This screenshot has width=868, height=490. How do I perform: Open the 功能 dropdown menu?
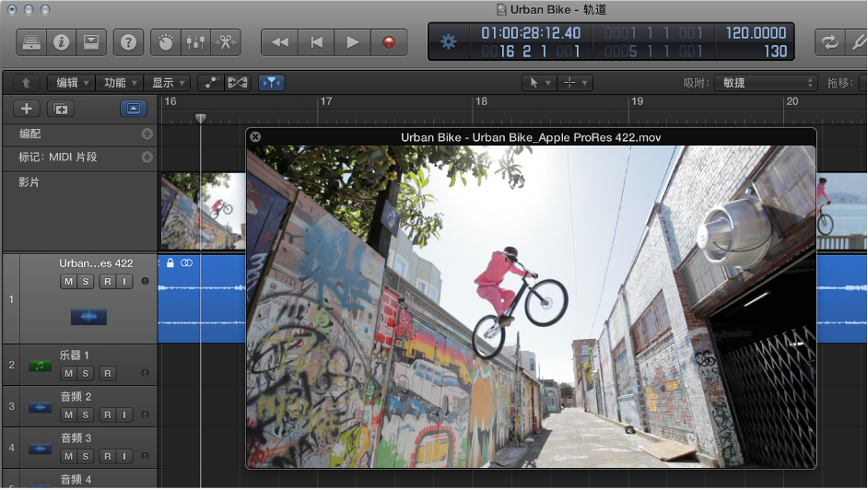120,83
